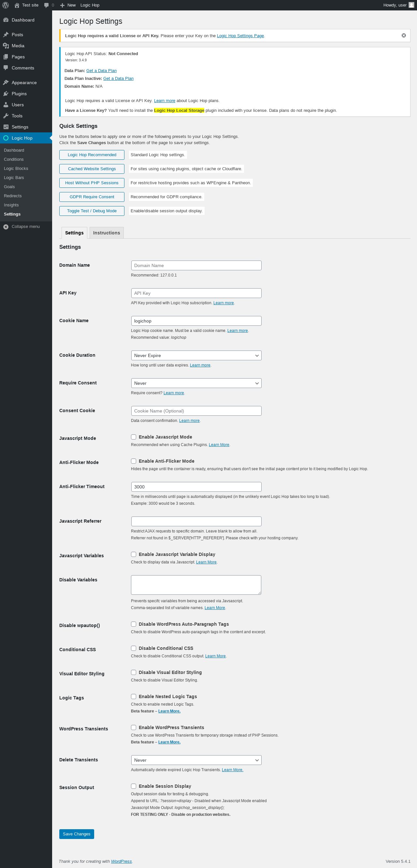Open Logic Blocks submenu item
The image size is (417, 868).
click(x=16, y=169)
